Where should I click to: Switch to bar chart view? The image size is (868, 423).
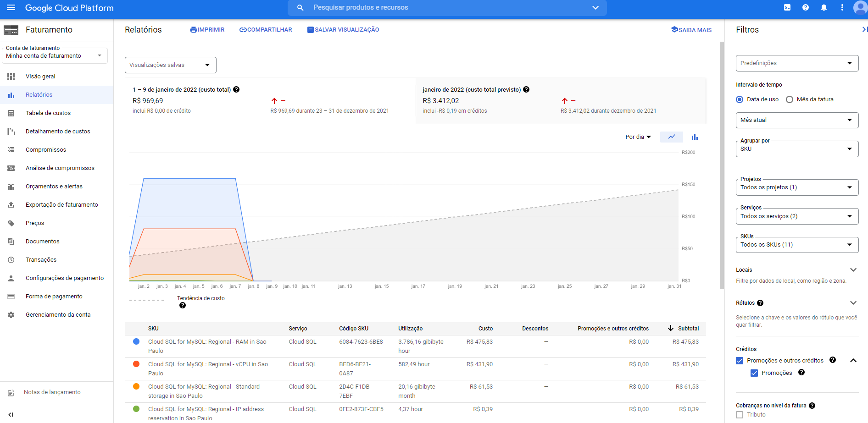click(x=695, y=137)
